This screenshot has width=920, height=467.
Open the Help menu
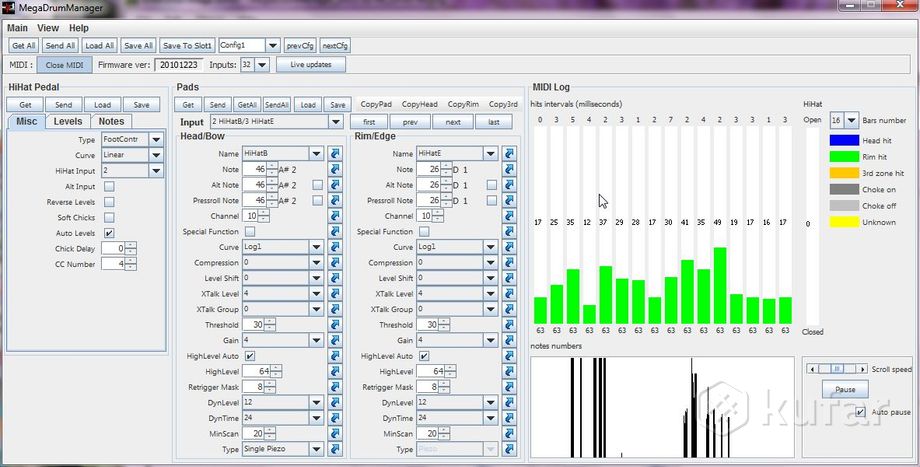(79, 28)
